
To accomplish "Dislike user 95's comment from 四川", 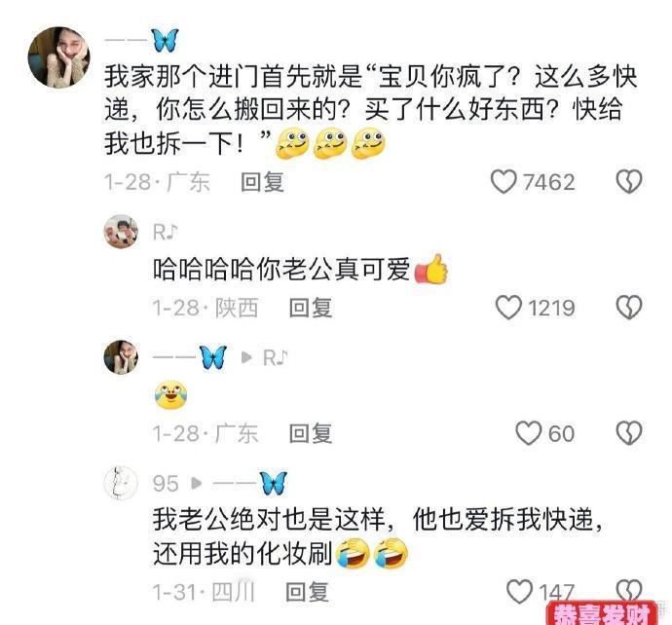I will tap(629, 590).
